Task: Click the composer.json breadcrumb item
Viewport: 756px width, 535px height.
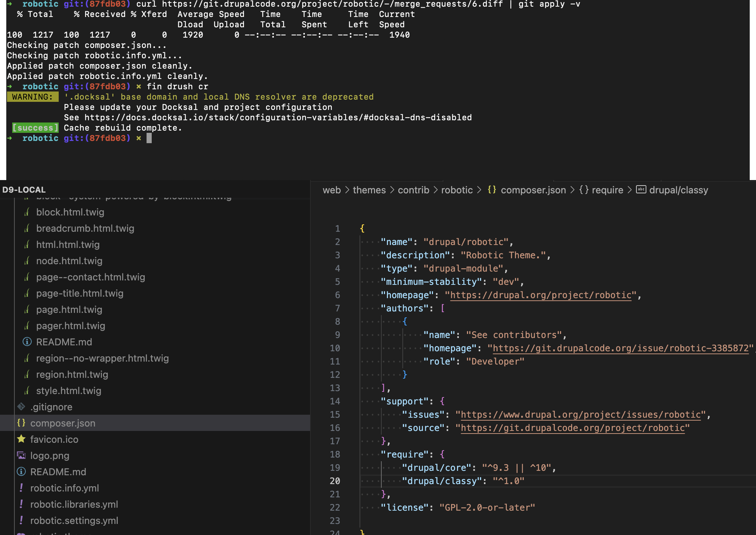Action: 533,190
